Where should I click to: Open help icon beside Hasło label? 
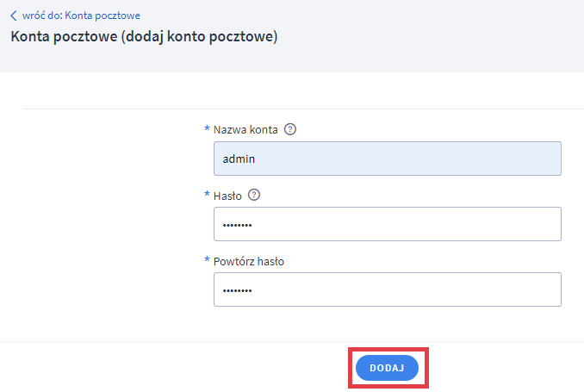253,196
